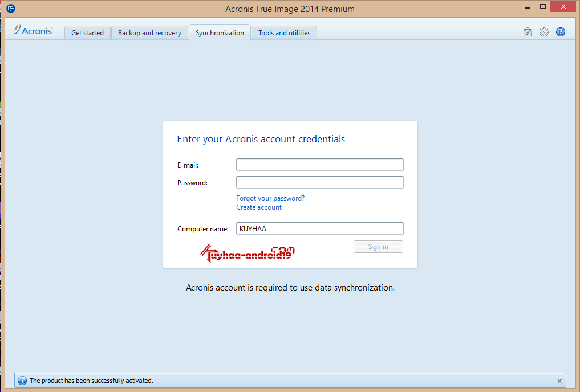Click 'The product has been successfully activated.' message
Screen dimensions: 580x392
91,381
